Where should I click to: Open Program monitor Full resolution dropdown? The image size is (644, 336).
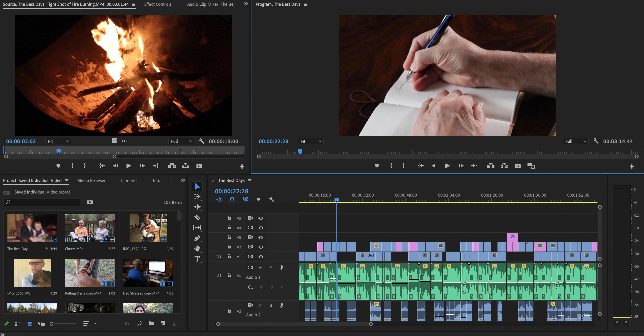pos(576,141)
